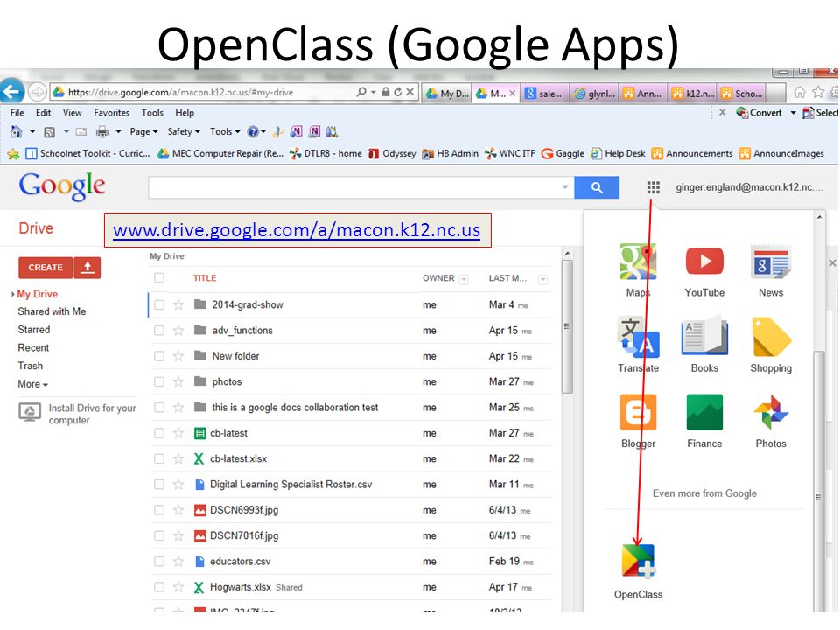This screenshot has width=840, height=630.
Task: Open the Blogger app icon
Action: pyautogui.click(x=638, y=412)
